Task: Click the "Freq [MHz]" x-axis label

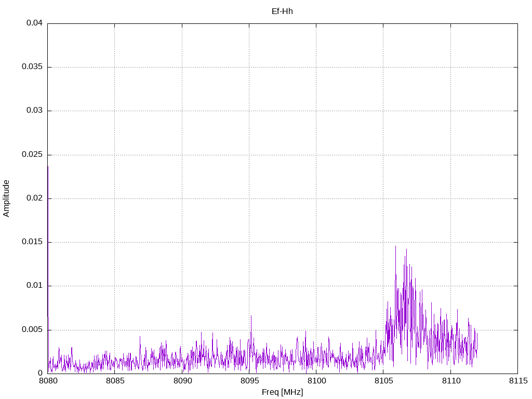Action: click(x=282, y=392)
